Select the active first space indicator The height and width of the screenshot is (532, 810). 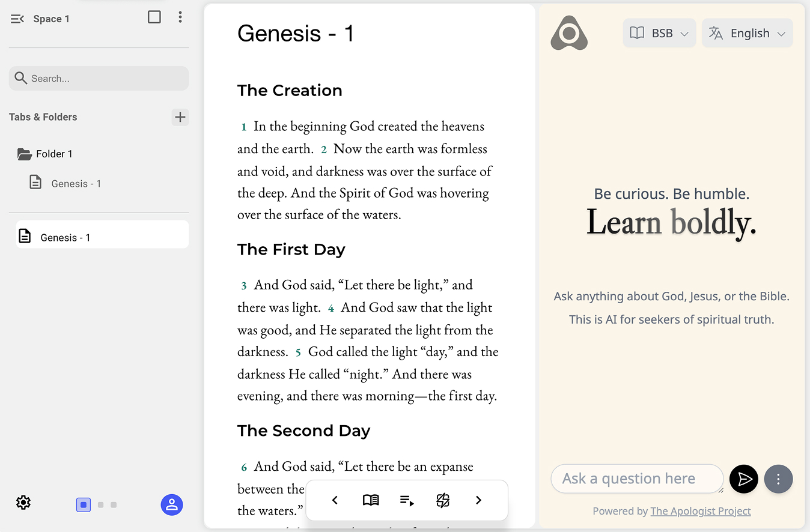click(x=84, y=505)
